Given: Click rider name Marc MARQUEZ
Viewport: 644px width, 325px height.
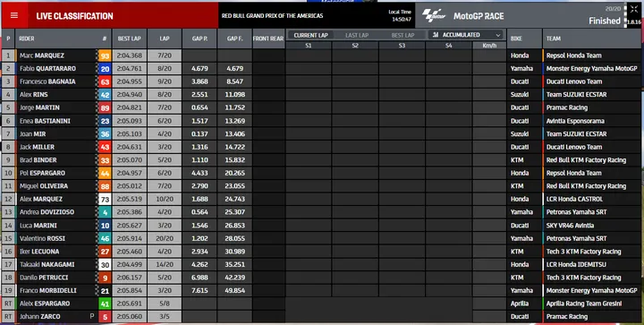Looking at the screenshot, I should coord(41,56).
